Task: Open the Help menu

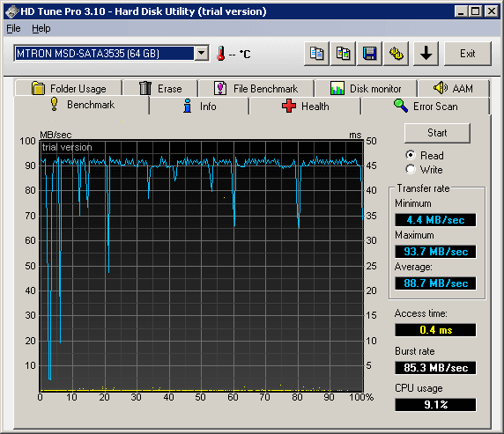Action: (41, 28)
